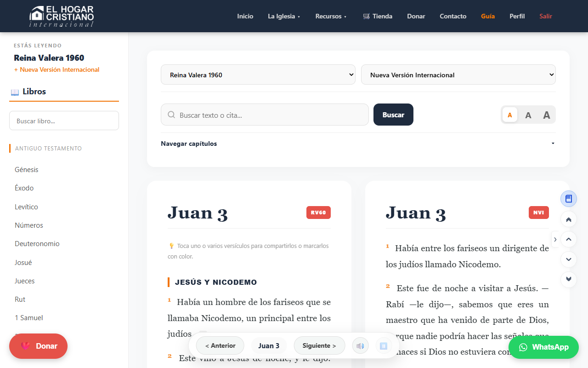Click the magnifier icon in search field
This screenshot has height=368, width=588.
click(171, 115)
